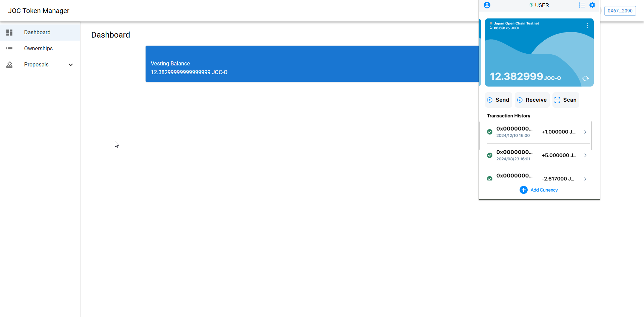Select Dashboard in the side menu
Screen dimensions: 644x317
37,33
